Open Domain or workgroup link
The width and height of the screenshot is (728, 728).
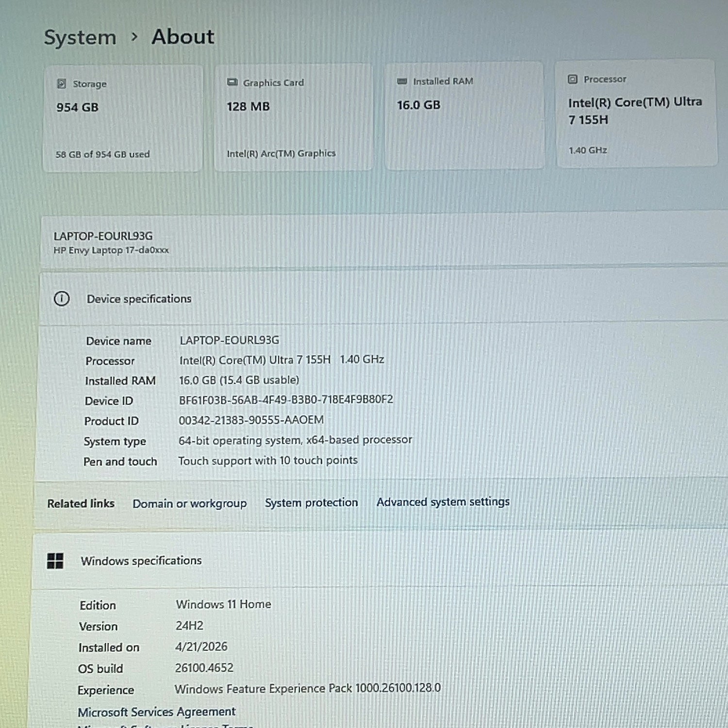[x=190, y=503]
